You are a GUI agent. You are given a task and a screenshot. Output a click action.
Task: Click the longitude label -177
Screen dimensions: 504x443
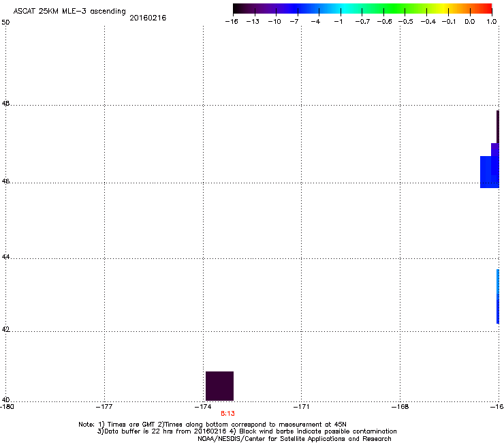point(104,407)
